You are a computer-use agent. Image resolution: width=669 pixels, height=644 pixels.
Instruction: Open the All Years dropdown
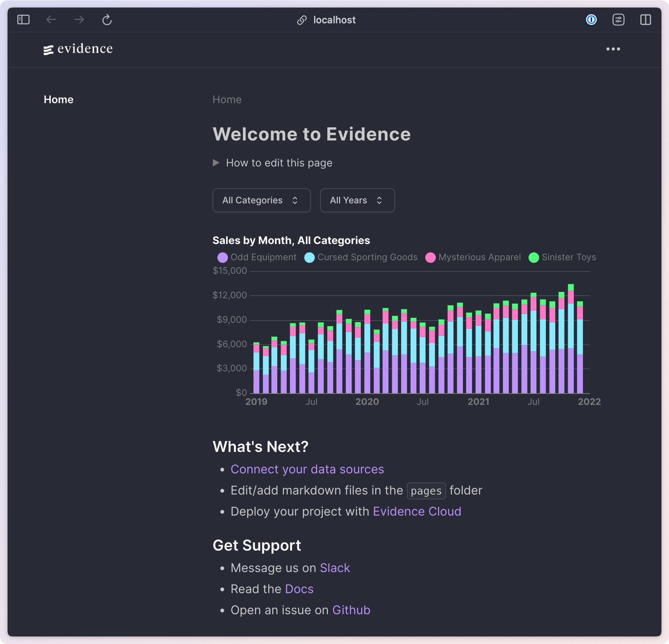coord(357,200)
